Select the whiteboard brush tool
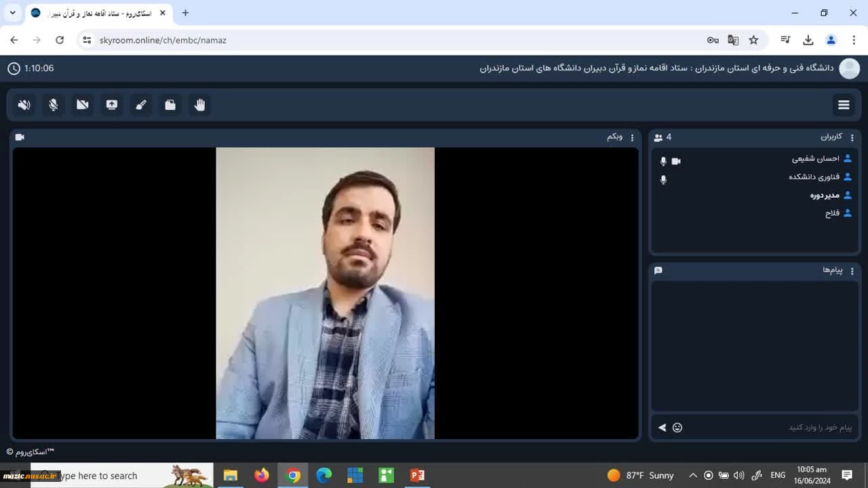 (141, 104)
